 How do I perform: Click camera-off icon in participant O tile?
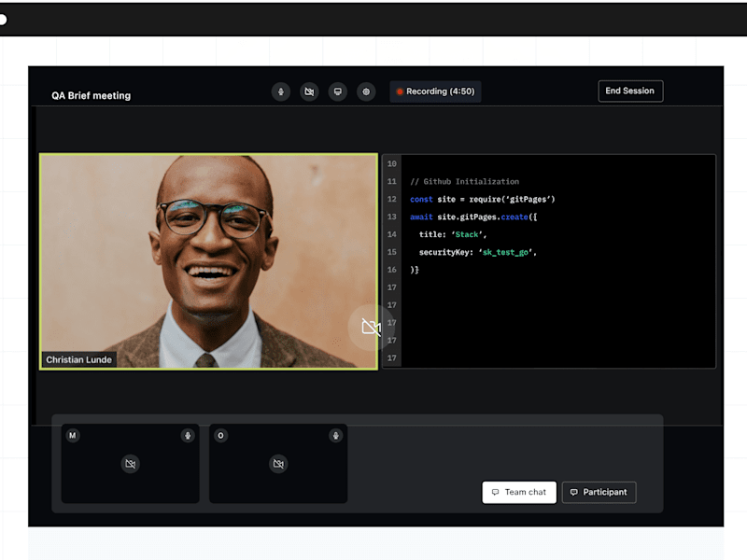click(x=278, y=464)
